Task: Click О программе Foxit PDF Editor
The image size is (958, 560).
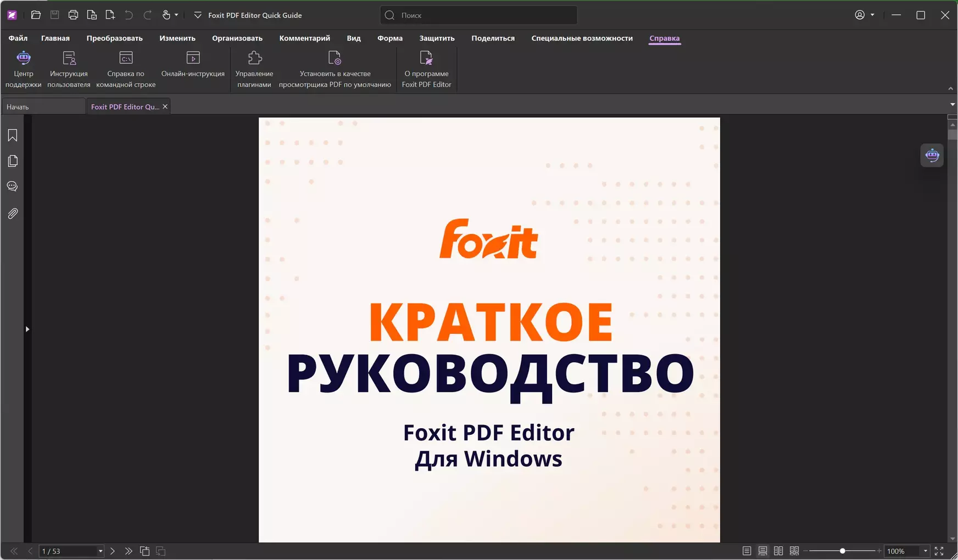Action: click(x=426, y=69)
